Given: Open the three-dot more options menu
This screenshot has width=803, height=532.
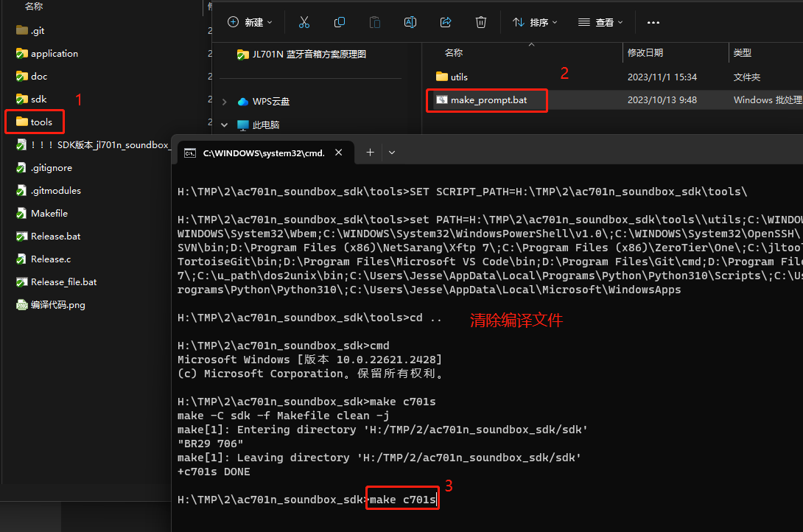Looking at the screenshot, I should tap(653, 23).
